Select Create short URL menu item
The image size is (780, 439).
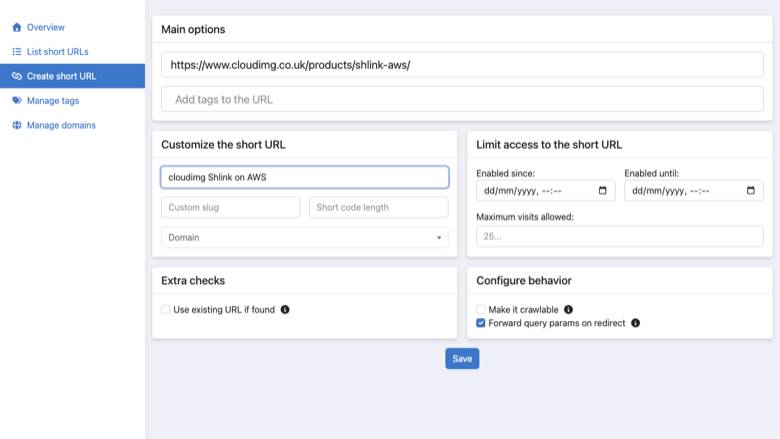pos(73,76)
